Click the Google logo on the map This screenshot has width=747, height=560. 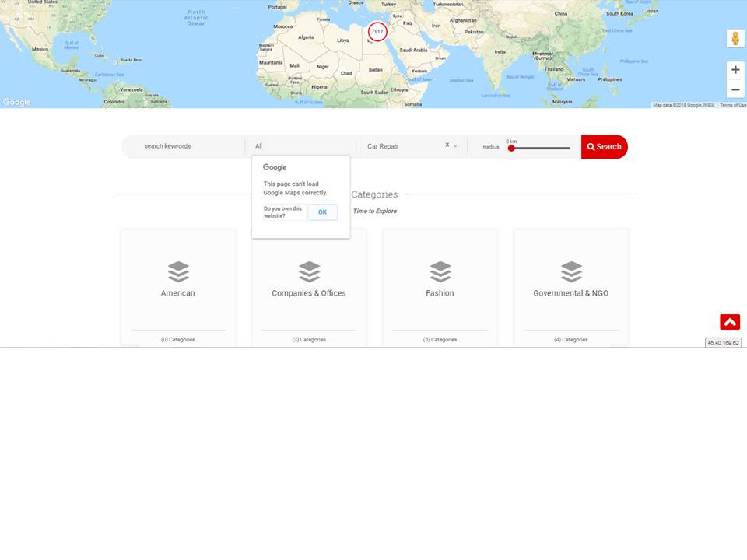tap(16, 101)
